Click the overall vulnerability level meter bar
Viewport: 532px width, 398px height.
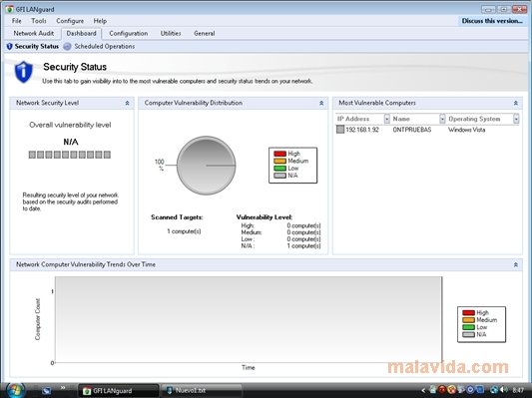[70, 155]
